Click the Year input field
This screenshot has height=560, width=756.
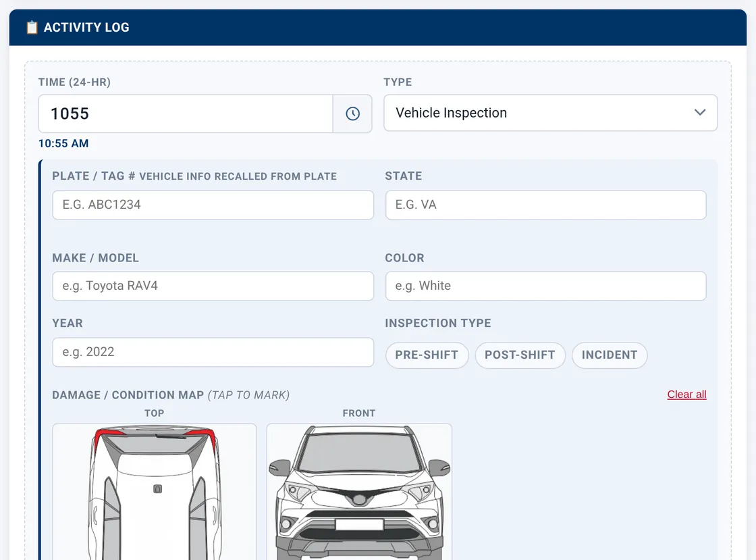click(213, 352)
